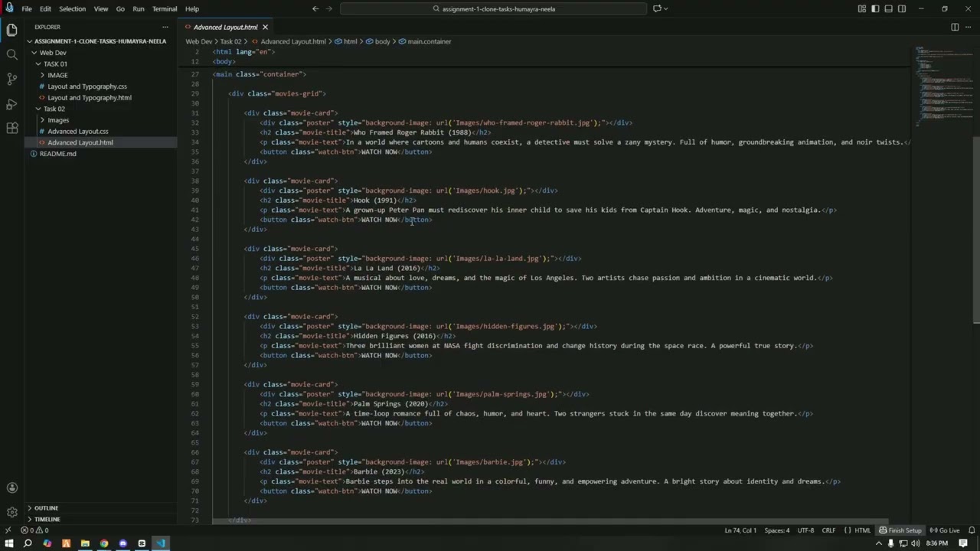Open the Explorer Views and More Actions ellipsis
Screen dimensions: 980x551
pos(165,27)
